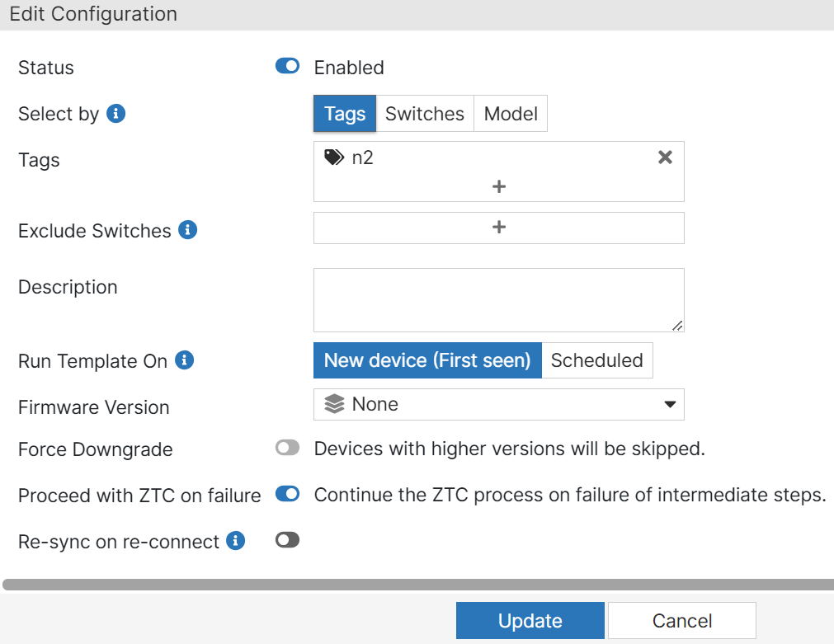Click the layers icon in Firmware Version
Viewport: 834px width, 644px height.
click(x=334, y=404)
